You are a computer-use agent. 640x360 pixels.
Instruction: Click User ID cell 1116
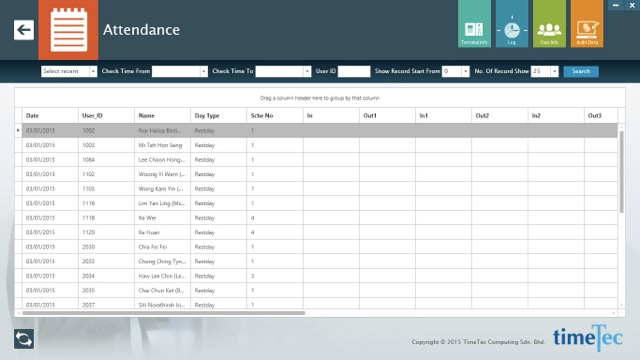(x=106, y=203)
